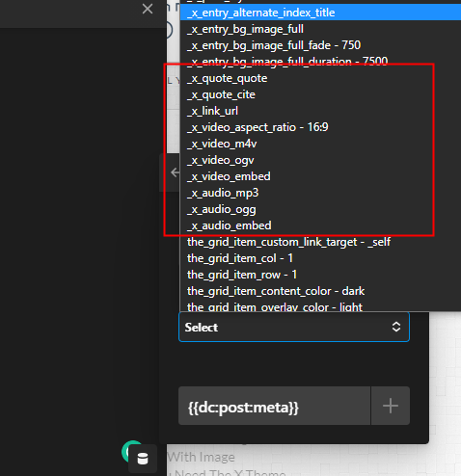Viewport: 461px width, 476px height.
Task: Click the {{dc:post:meta}} text field
Action: 275,406
